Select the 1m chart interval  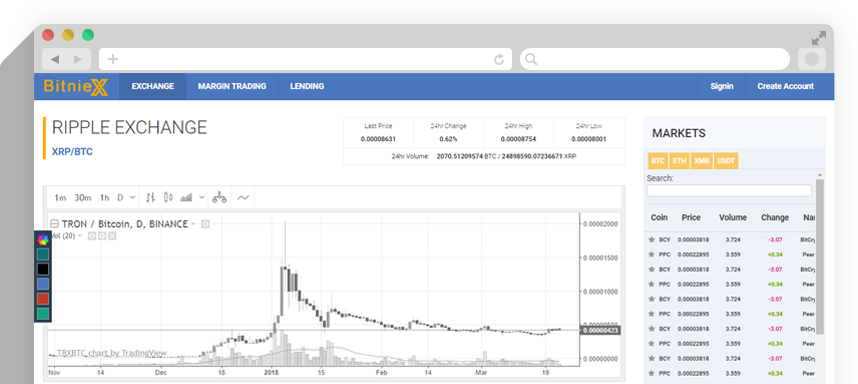pos(60,197)
